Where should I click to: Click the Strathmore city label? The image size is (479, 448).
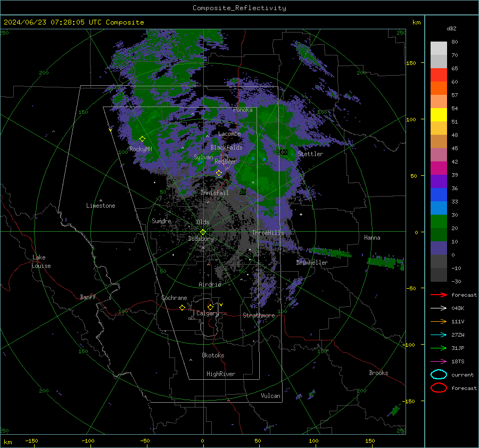259,315
